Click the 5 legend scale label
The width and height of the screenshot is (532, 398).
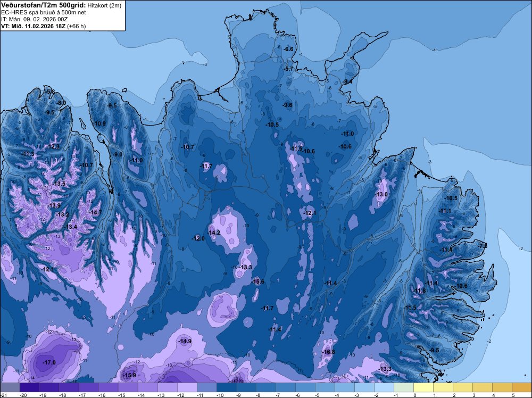click(x=513, y=395)
